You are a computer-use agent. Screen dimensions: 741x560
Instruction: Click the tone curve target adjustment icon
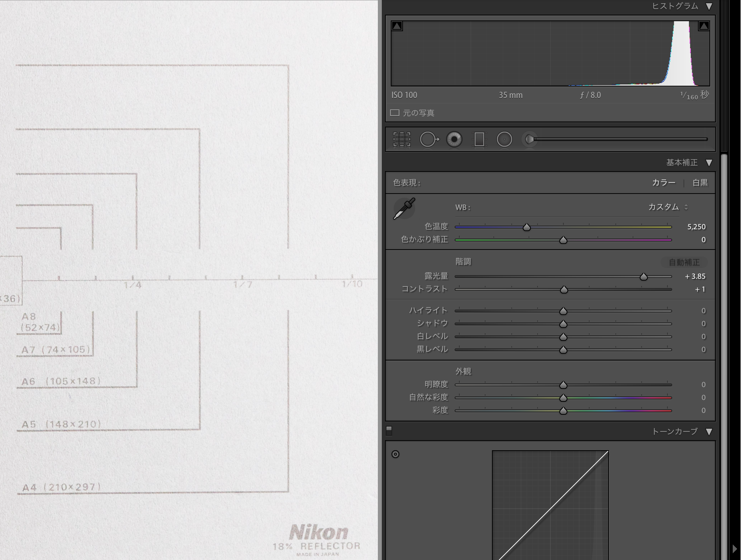(395, 454)
